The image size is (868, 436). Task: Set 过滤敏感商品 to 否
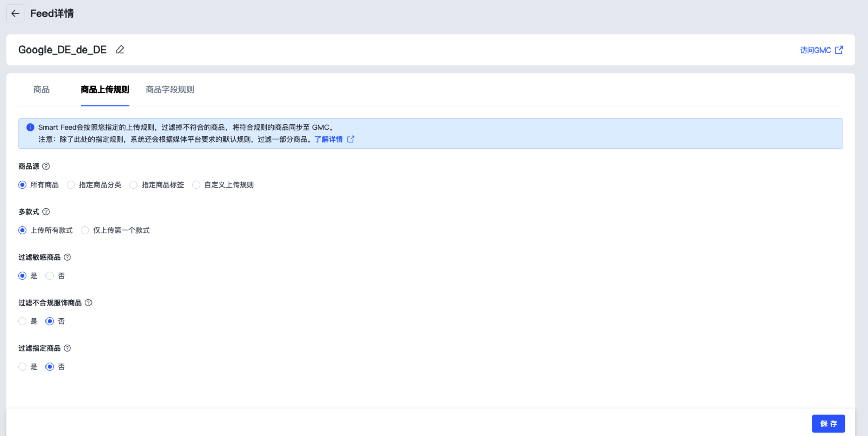point(50,276)
